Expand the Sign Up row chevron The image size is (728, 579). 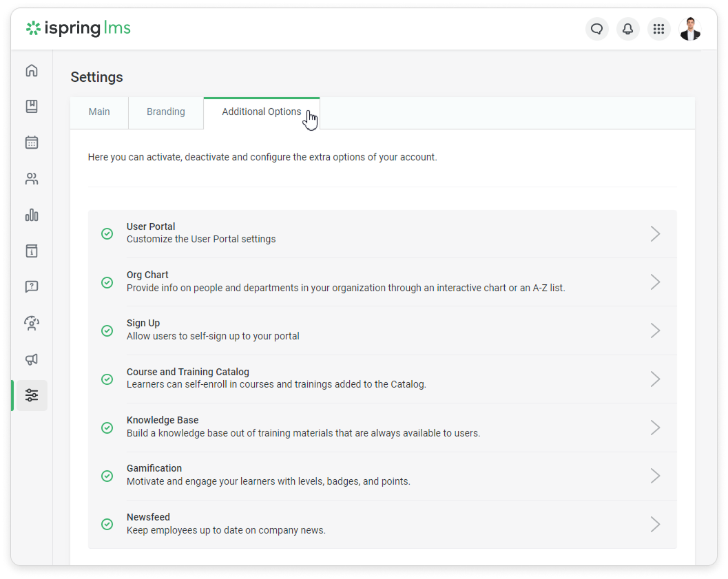point(655,330)
